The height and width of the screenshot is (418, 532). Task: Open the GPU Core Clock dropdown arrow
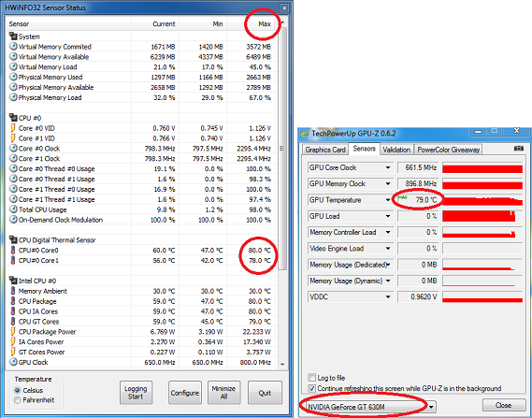(x=388, y=167)
